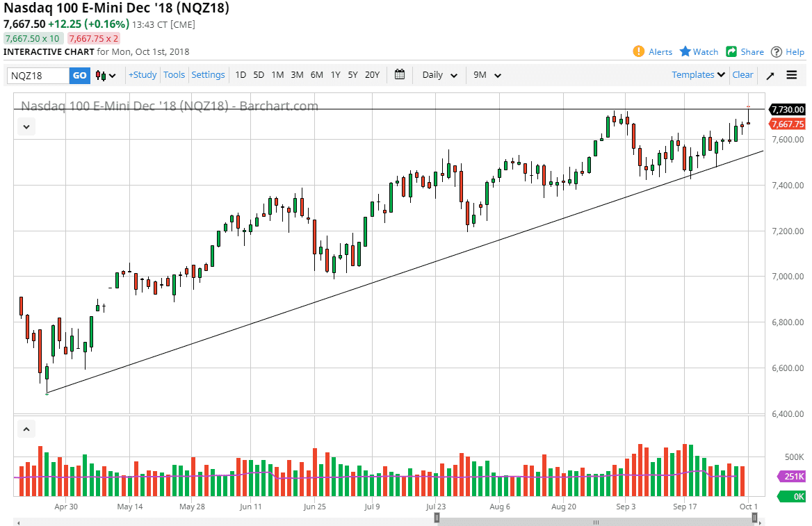Screen dimensions: 812x526
Task: Click the Share icon
Action: pos(731,51)
